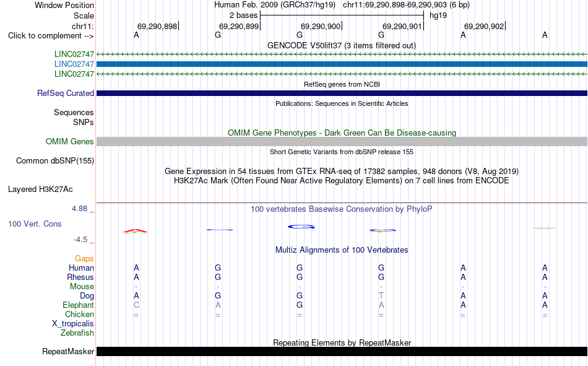Click 'Multiz Alignments of 100 Vertebrates' title
The image size is (588, 366).
coord(342,250)
